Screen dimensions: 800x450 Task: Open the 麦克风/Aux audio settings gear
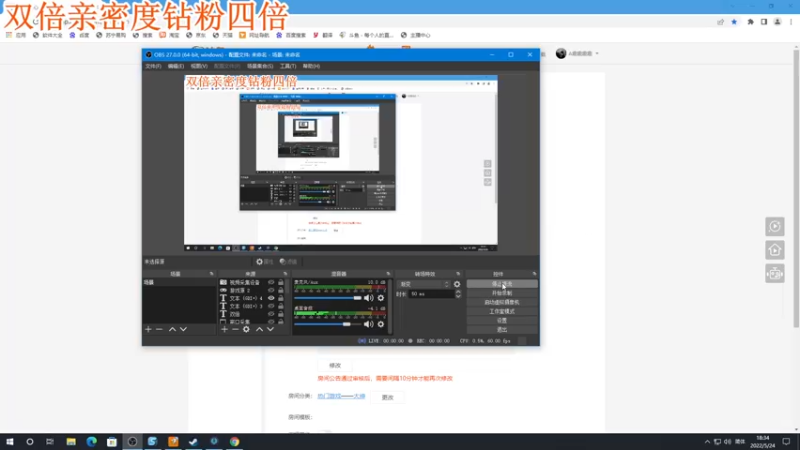click(381, 298)
